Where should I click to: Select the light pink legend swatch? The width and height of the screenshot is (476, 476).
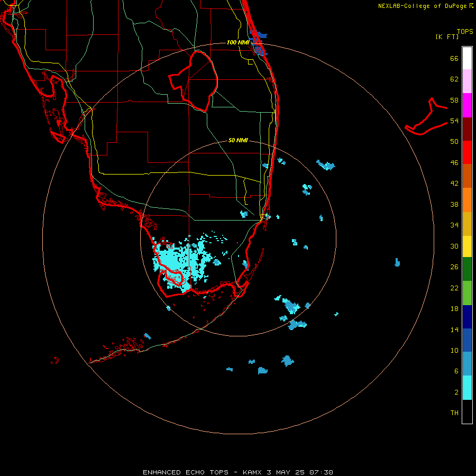tap(467, 81)
